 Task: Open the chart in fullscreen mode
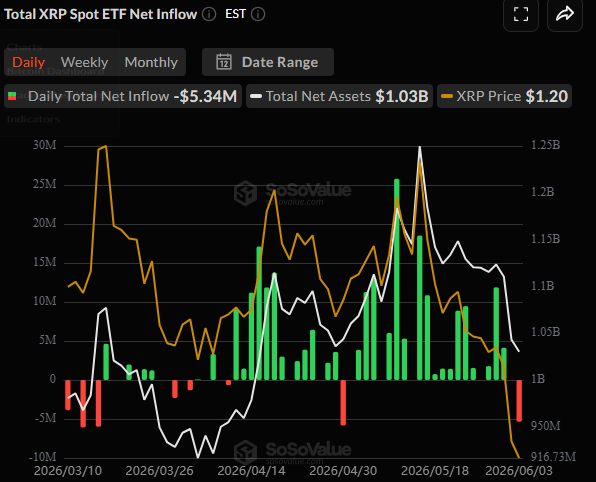pyautogui.click(x=521, y=14)
